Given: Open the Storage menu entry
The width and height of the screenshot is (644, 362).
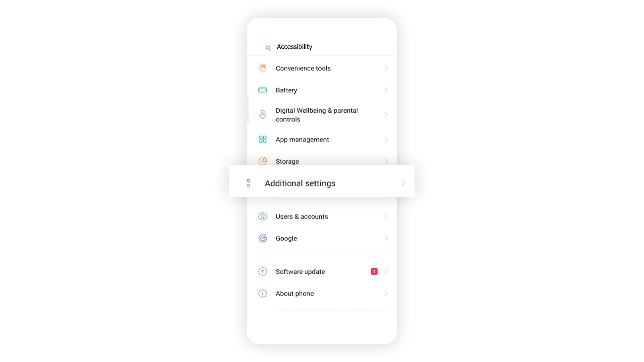Looking at the screenshot, I should coord(322,161).
